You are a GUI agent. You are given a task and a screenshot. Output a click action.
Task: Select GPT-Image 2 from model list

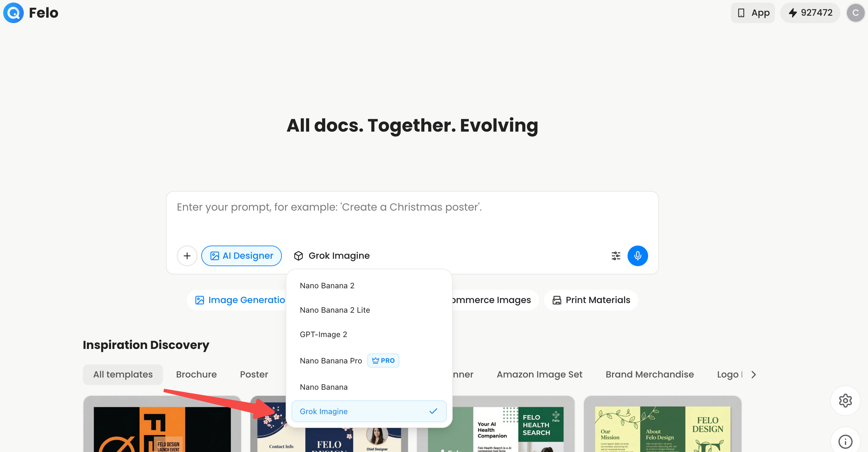(369, 335)
